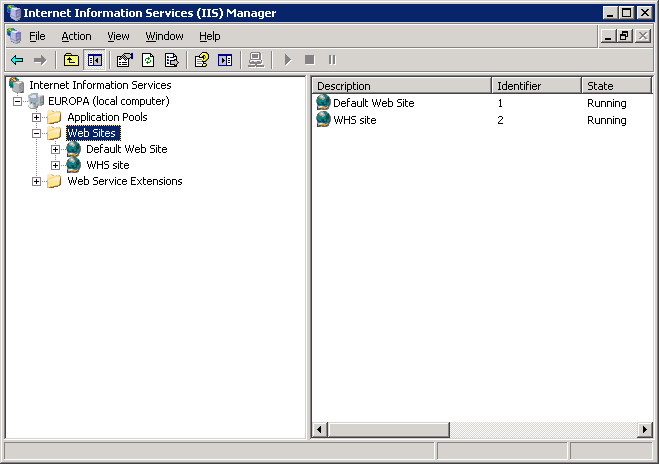Click the Forward arrow toolbar button
659x464 pixels.
40,61
